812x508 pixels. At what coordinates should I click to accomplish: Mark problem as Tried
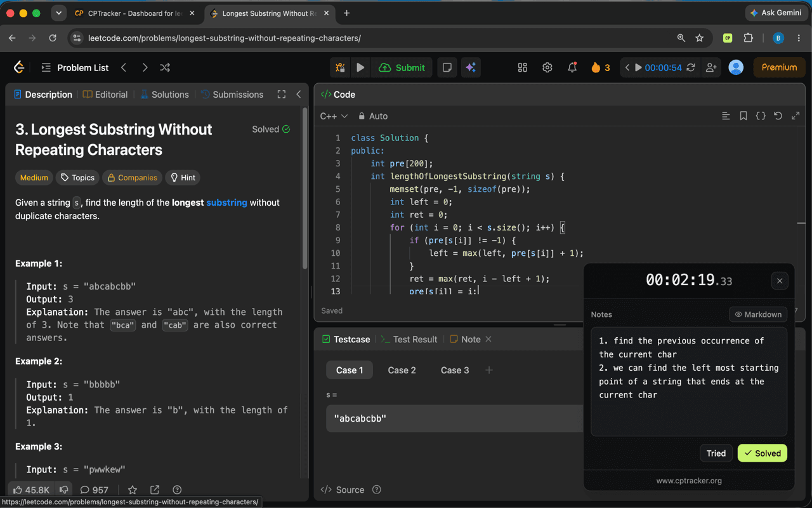tap(716, 453)
